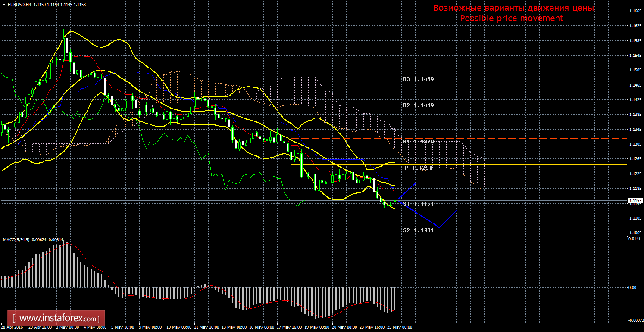Click the 1.1305 price scale value

635,144
